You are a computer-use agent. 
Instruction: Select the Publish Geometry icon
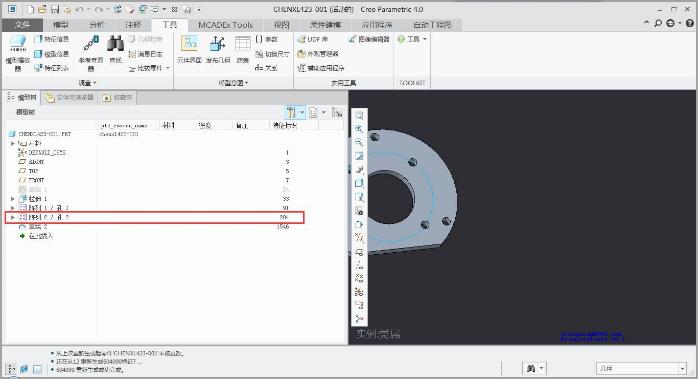[218, 48]
